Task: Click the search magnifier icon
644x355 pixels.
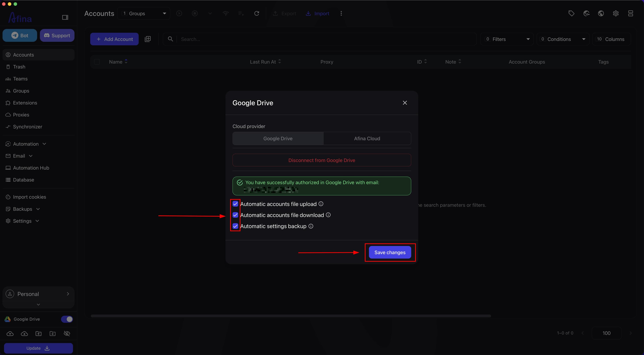Action: 170,39
